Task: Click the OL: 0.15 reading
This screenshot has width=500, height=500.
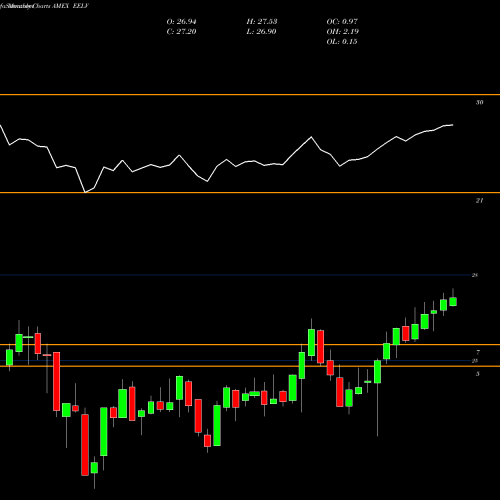Action: (x=342, y=42)
